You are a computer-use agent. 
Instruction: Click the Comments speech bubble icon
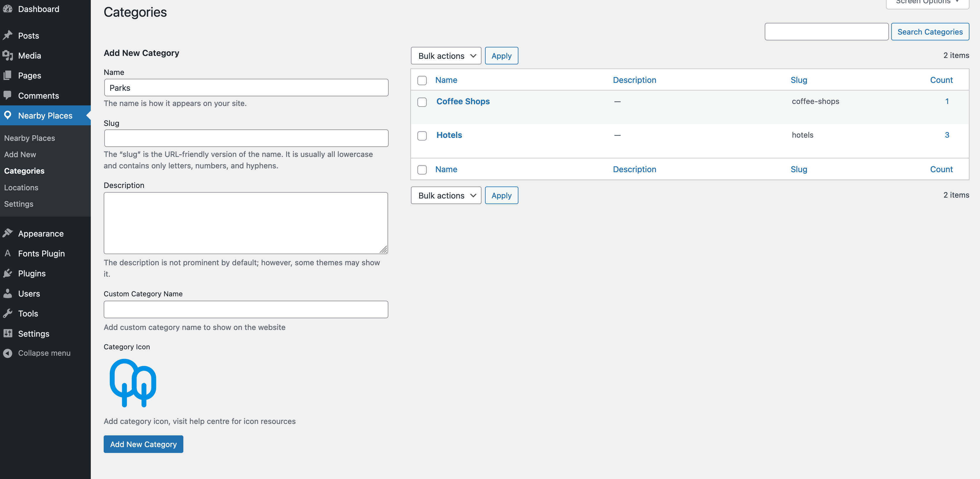coord(8,95)
